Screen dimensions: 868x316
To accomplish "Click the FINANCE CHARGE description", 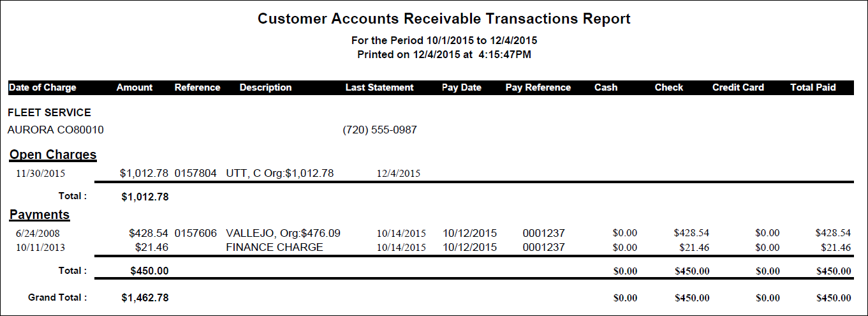I will [x=274, y=248].
